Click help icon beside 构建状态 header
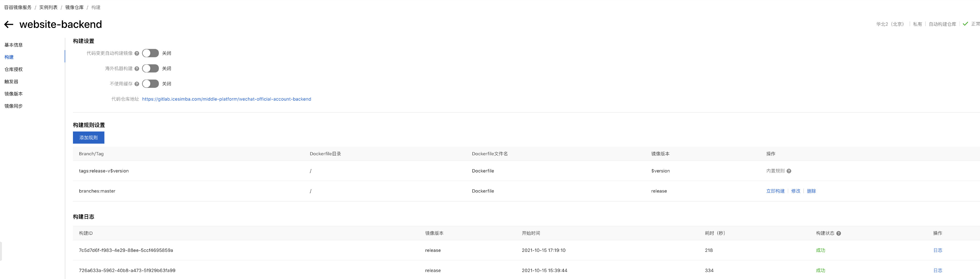 [838, 233]
